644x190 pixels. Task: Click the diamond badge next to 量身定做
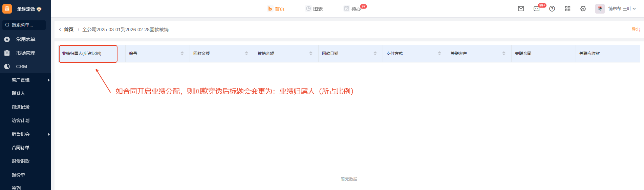[x=39, y=9]
